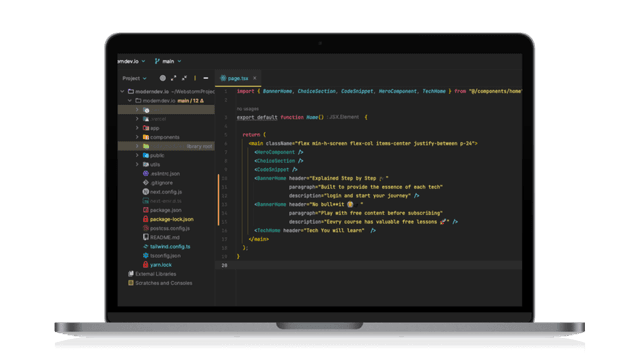Open tailwind.config.ts in the tree
Screen dimensions: 640x360
[x=170, y=247]
